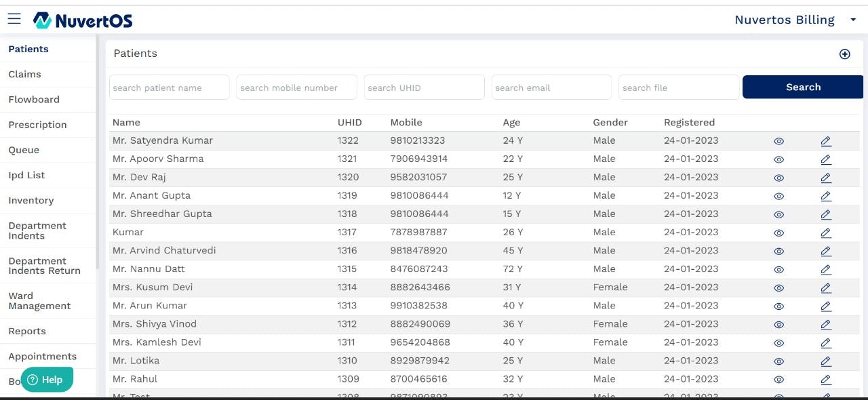868x400 pixels.
Task: Edit Mr. Satyendra Kumar's record
Action: point(825,141)
